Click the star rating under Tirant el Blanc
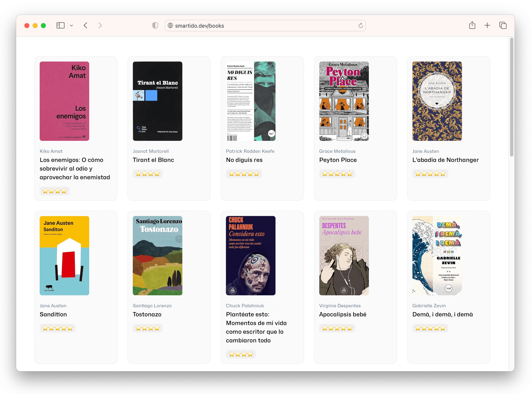This screenshot has width=532, height=394. point(147,174)
